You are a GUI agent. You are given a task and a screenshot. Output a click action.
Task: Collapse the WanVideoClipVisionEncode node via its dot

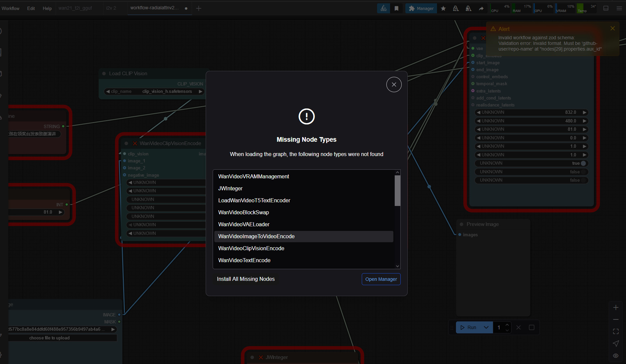coord(126,143)
